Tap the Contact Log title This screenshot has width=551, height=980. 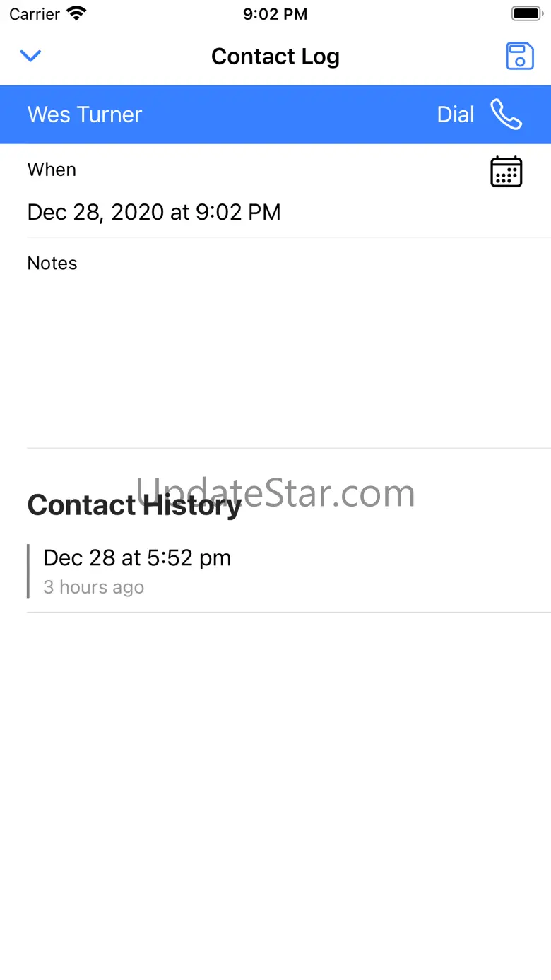pyautogui.click(x=275, y=57)
